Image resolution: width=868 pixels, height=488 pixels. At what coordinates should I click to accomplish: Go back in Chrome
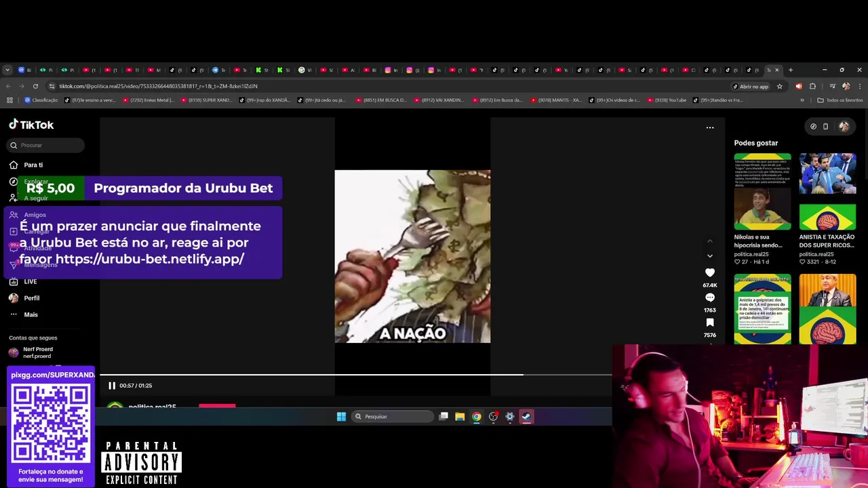8,86
